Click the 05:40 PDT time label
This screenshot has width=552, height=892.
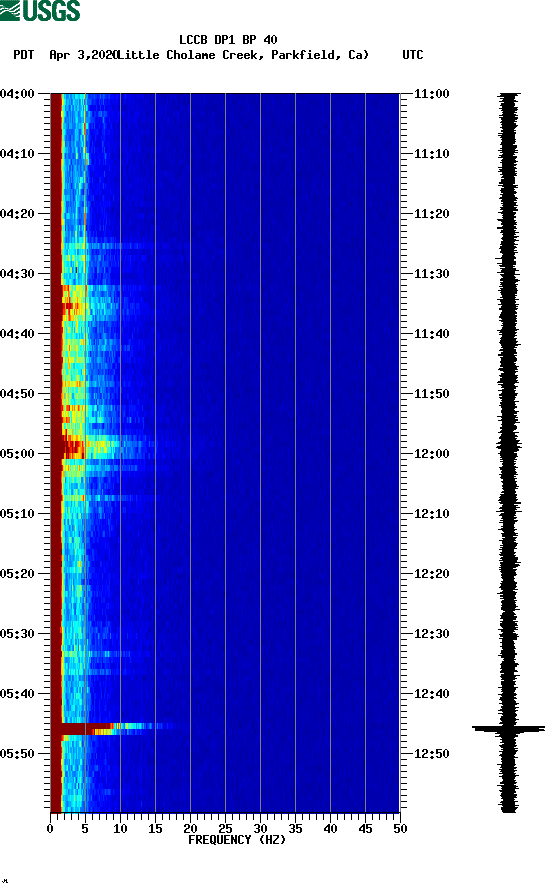point(18,693)
